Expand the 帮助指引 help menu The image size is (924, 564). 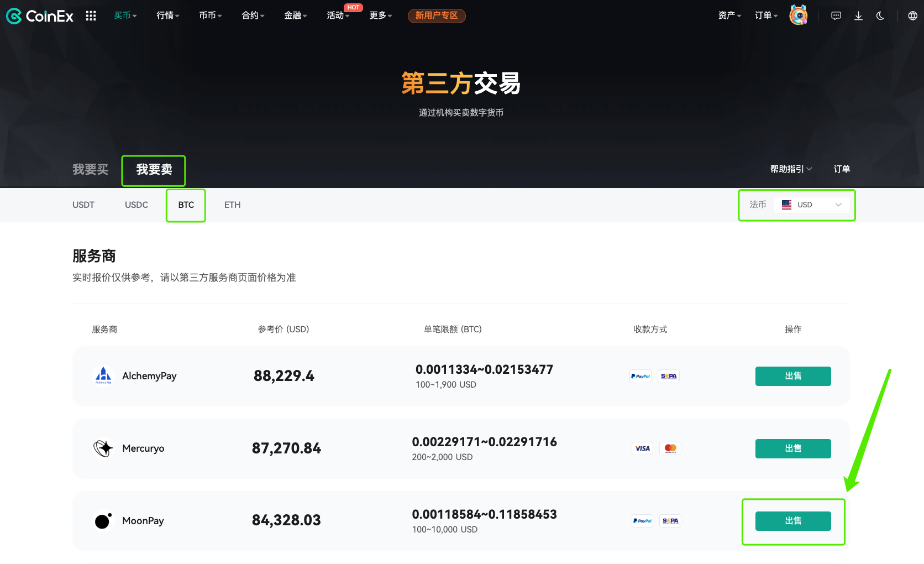pyautogui.click(x=791, y=169)
